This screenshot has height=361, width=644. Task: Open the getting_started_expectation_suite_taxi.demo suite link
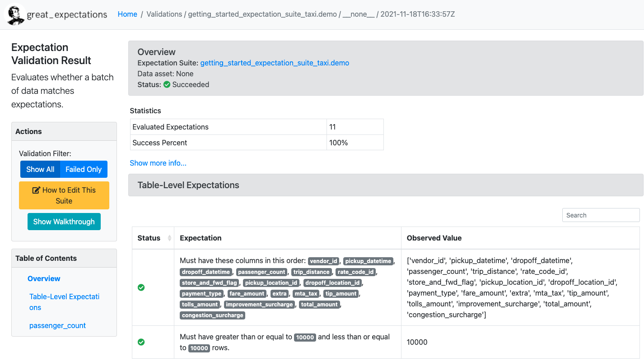point(275,63)
